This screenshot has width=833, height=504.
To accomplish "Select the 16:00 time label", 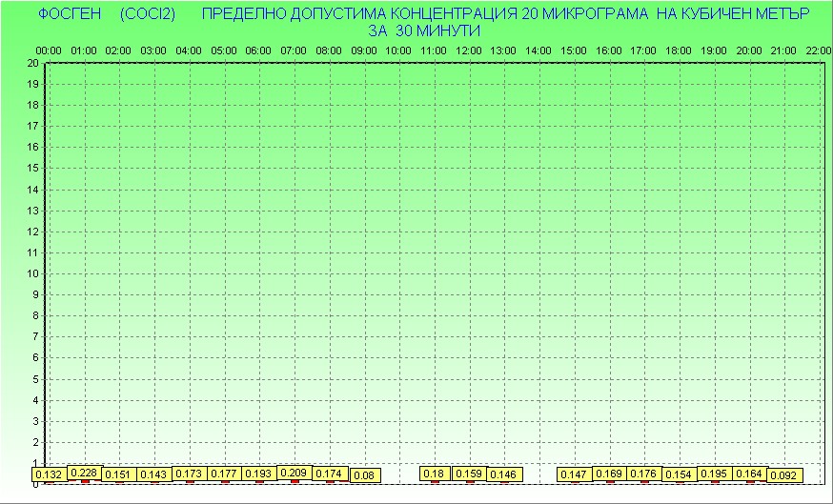I will coord(608,51).
